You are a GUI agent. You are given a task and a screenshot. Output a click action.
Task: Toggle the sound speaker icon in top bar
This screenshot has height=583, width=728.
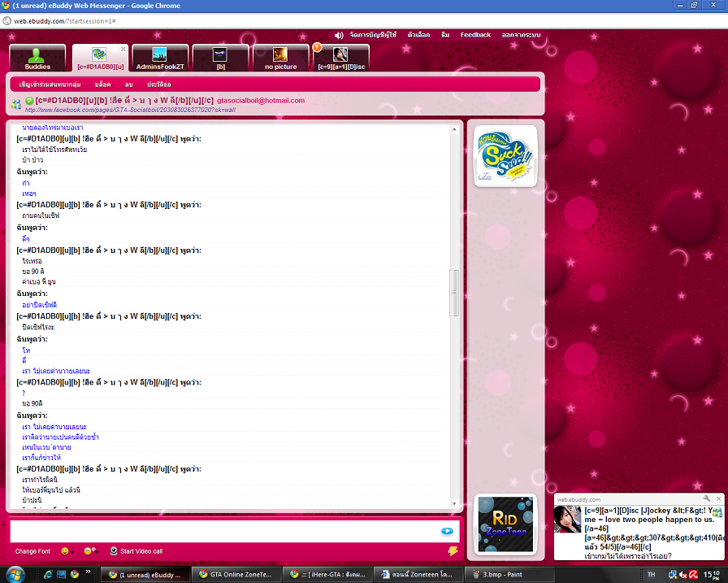[339, 35]
